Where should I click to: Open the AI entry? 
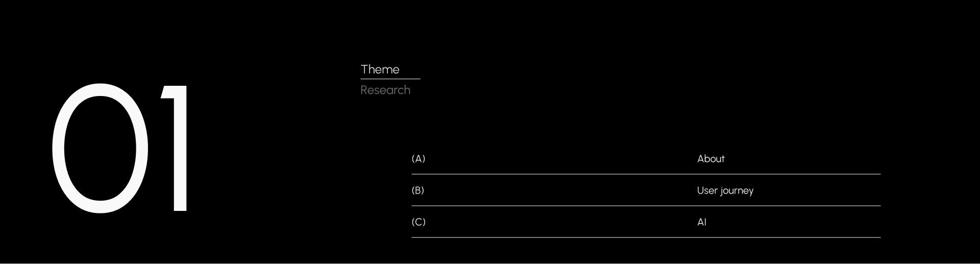pyautogui.click(x=702, y=222)
